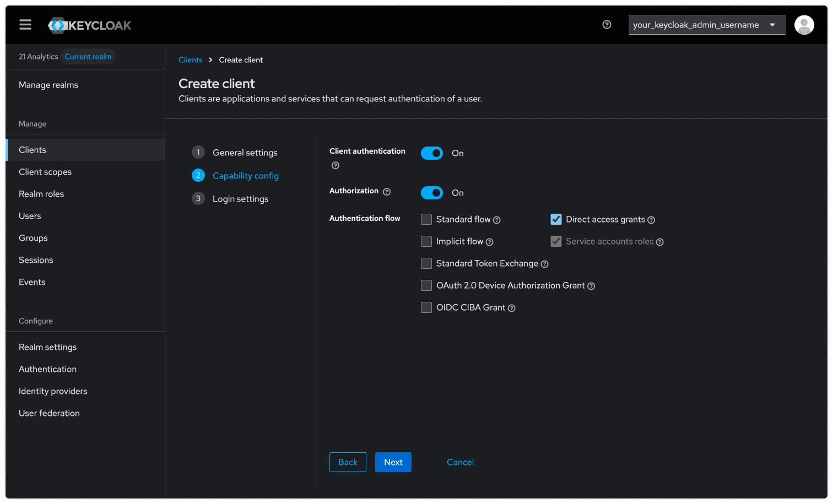This screenshot has width=833, height=504.
Task: Open the hamburger navigation menu
Action: (x=25, y=24)
